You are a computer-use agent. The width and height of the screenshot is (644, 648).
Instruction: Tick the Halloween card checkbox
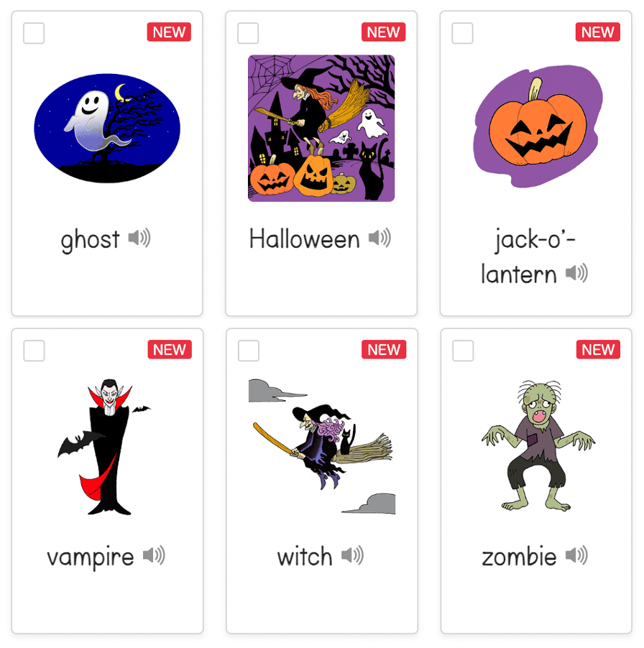(248, 33)
